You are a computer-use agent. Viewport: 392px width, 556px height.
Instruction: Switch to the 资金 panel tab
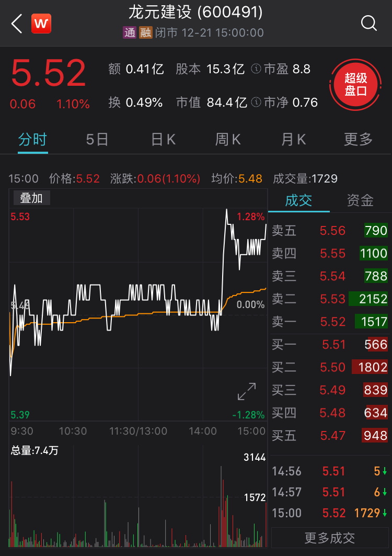tap(360, 201)
